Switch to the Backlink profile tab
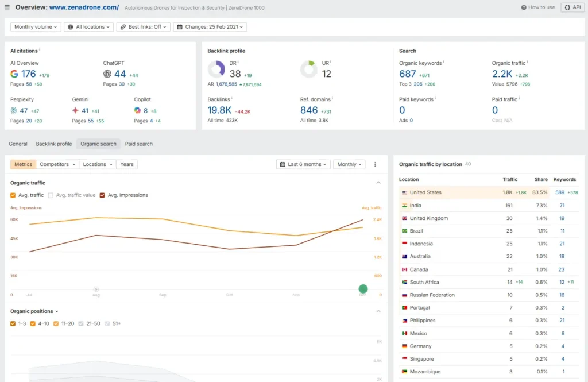The width and height of the screenshot is (588, 382). 53,144
